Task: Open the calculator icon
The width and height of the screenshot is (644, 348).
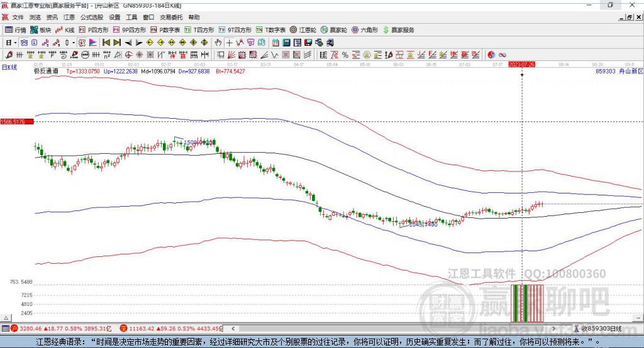Action: pyautogui.click(x=286, y=43)
